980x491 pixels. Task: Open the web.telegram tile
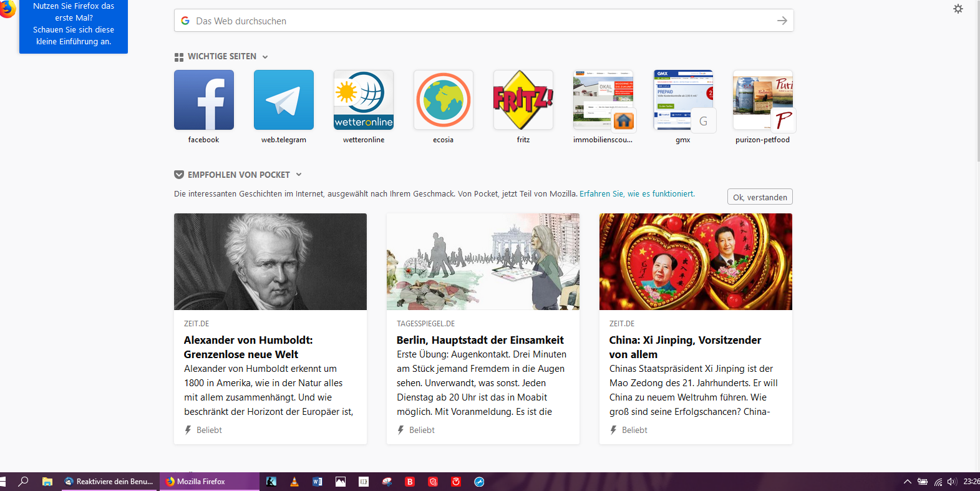[283, 100]
